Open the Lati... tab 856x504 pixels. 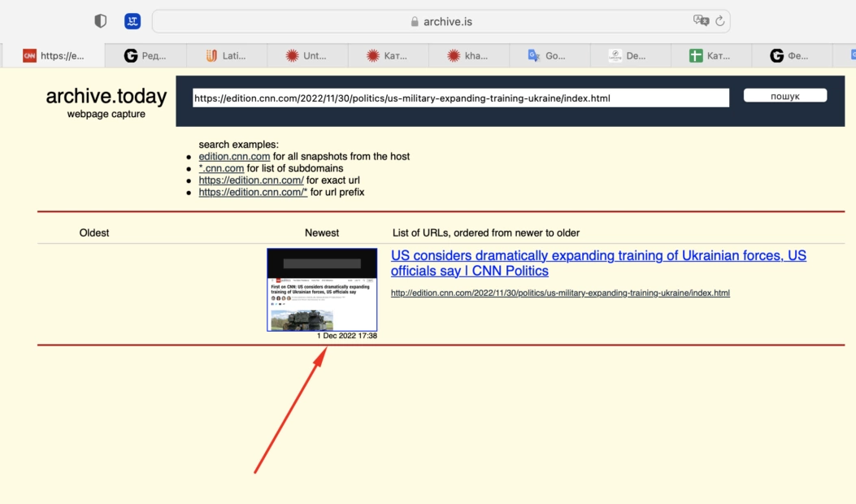click(x=226, y=55)
